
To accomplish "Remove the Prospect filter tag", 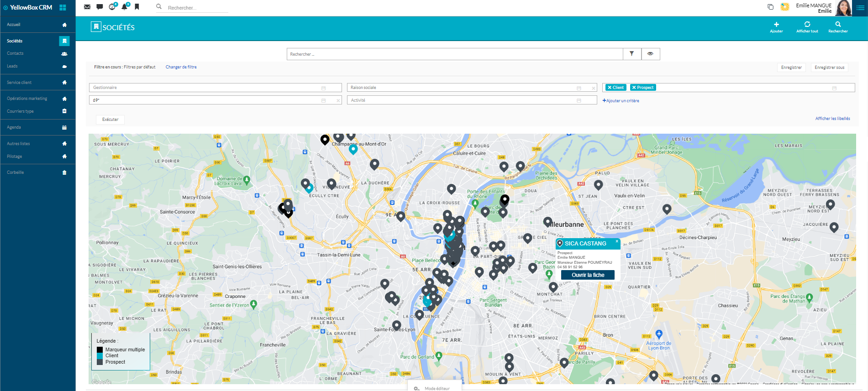I will click(x=634, y=88).
